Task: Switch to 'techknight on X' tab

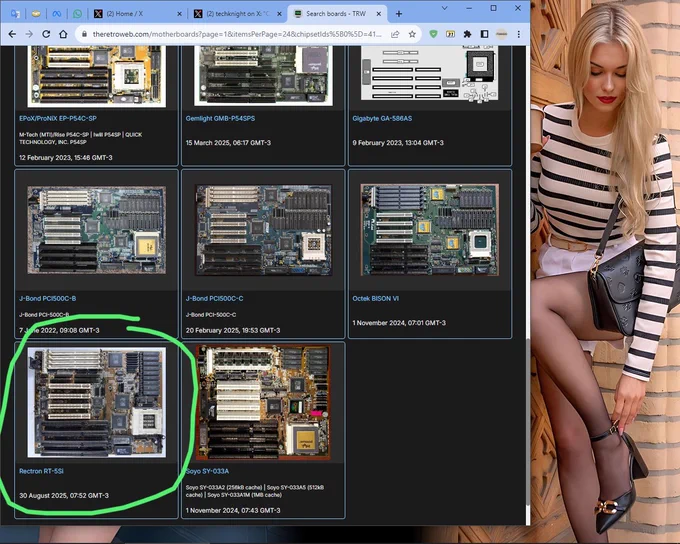Action: pos(238,14)
